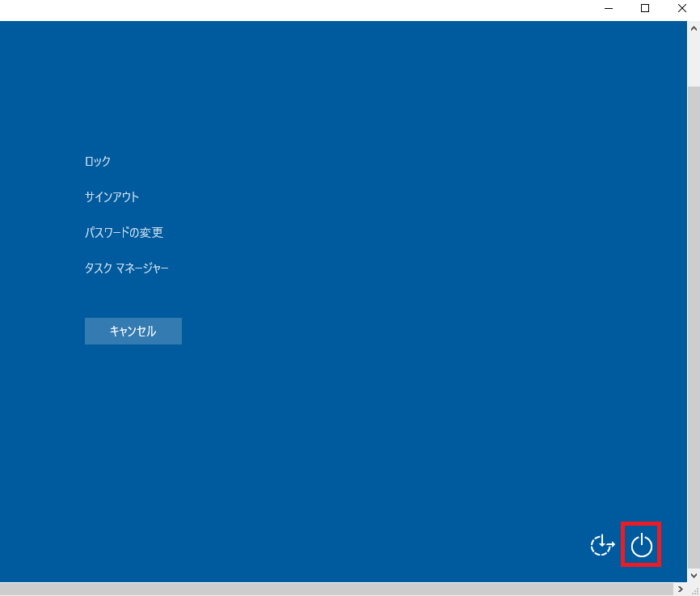The image size is (700, 596).
Task: Click the power button icon
Action: (641, 545)
